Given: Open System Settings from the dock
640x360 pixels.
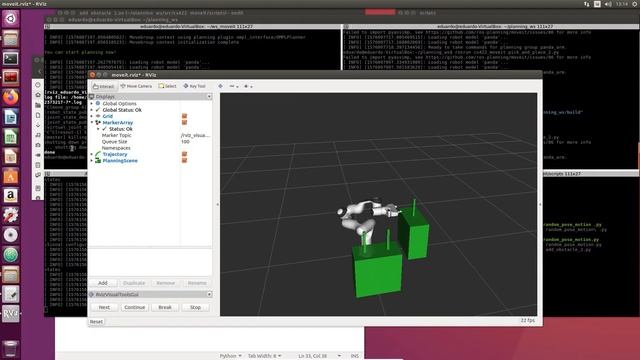Looking at the screenshot, I should pyautogui.click(x=11, y=215).
